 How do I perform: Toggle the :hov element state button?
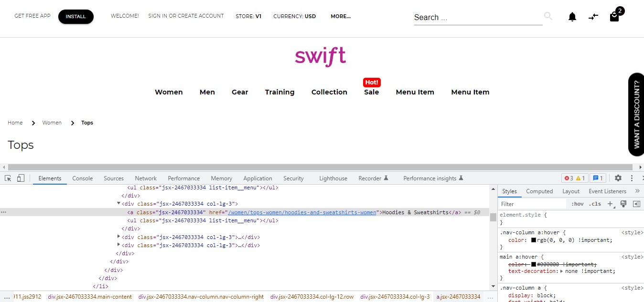click(578, 204)
